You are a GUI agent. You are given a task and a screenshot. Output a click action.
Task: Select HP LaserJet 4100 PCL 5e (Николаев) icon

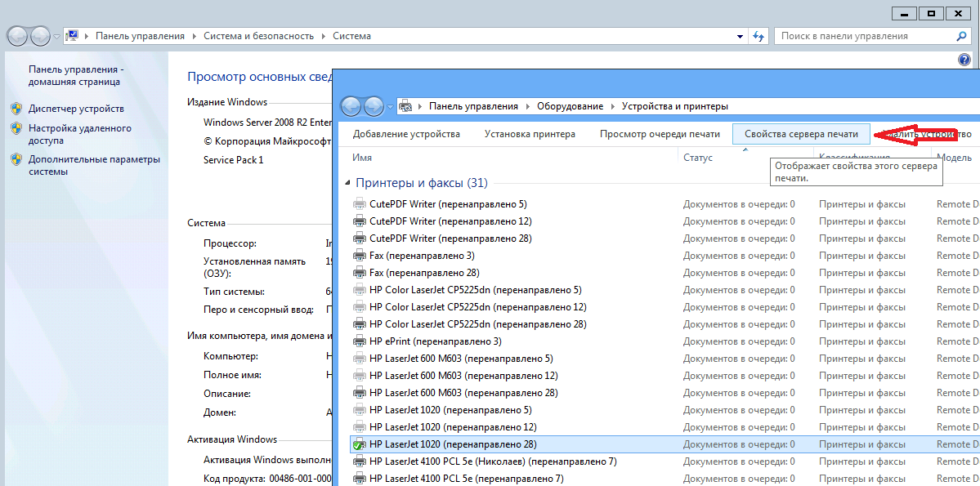pos(360,461)
